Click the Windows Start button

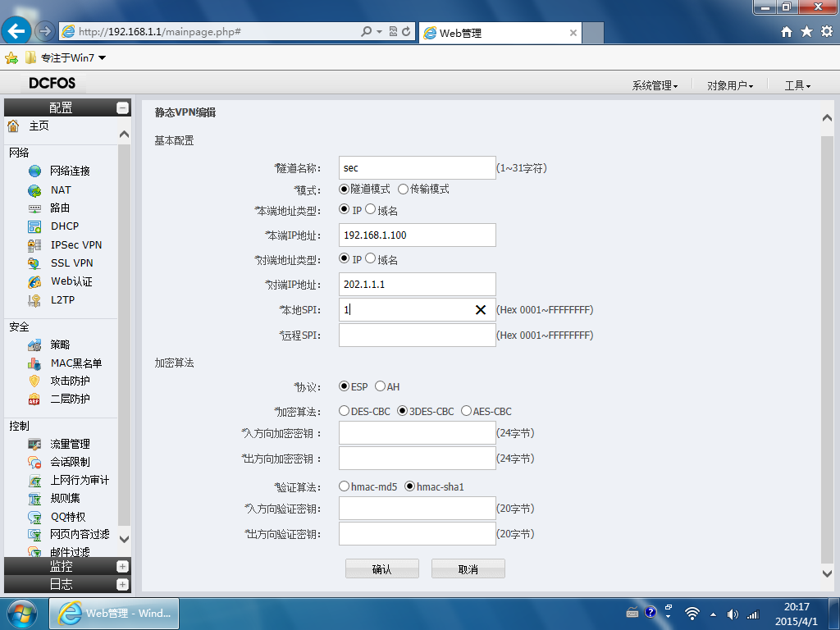pos(22,614)
